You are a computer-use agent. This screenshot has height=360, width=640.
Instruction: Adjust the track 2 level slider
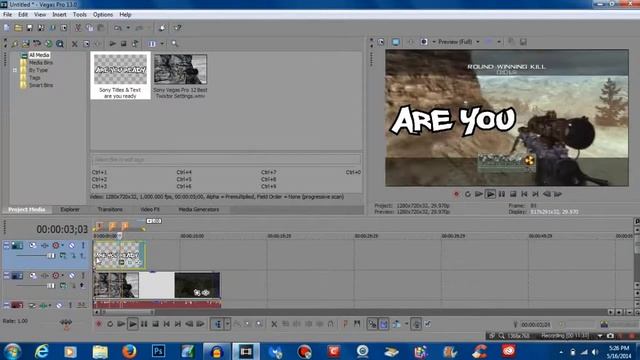[x=51, y=286]
